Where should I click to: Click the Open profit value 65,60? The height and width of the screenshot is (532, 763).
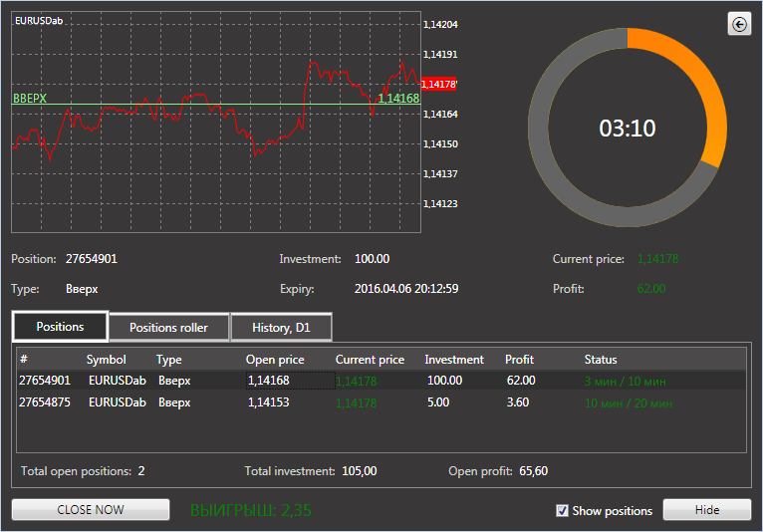click(x=533, y=470)
